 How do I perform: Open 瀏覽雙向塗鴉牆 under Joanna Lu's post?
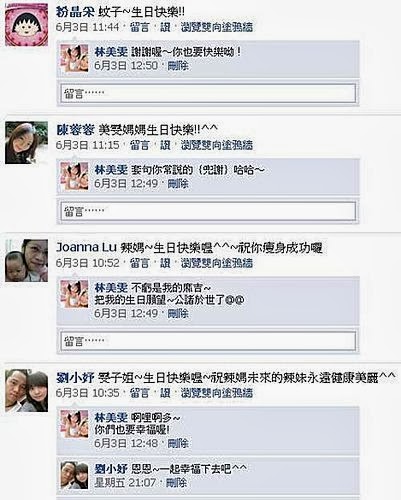click(x=217, y=263)
